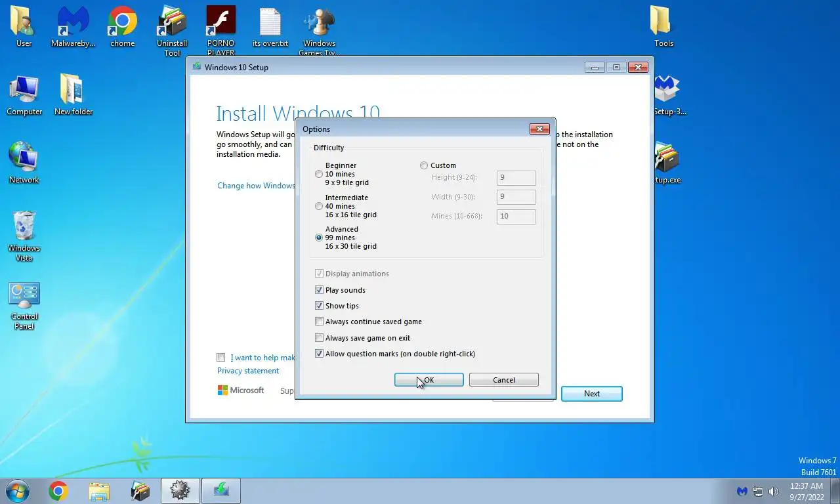Launch Malwarebytes desktop shortcut
Image resolution: width=840 pixels, height=504 pixels.
[73, 27]
